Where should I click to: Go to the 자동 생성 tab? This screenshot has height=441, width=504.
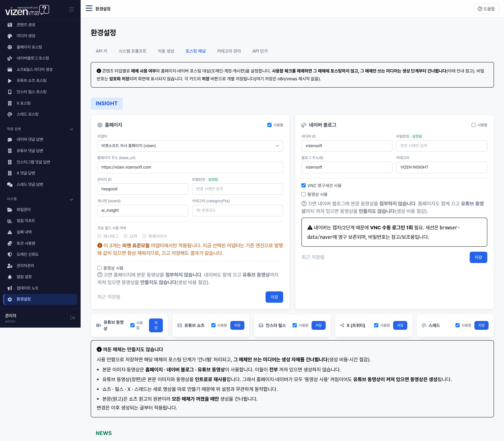(166, 51)
